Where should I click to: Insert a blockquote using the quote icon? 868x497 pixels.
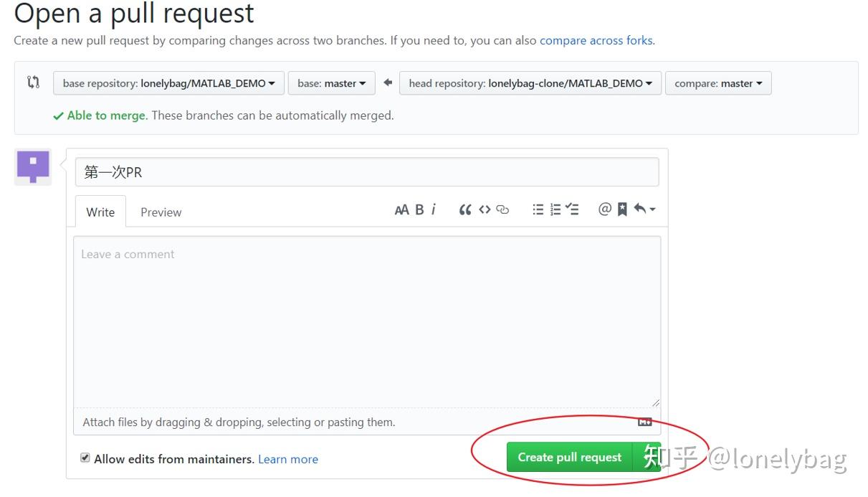[464, 209]
